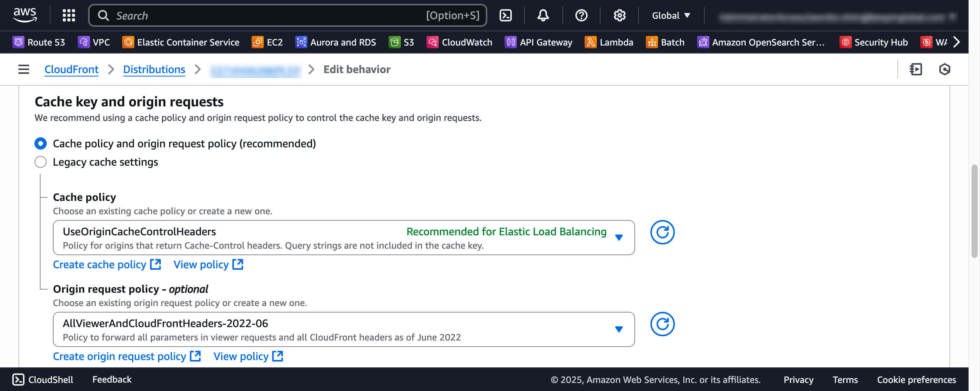The height and width of the screenshot is (391, 980).
Task: Focus the Search input field
Action: pos(287,15)
